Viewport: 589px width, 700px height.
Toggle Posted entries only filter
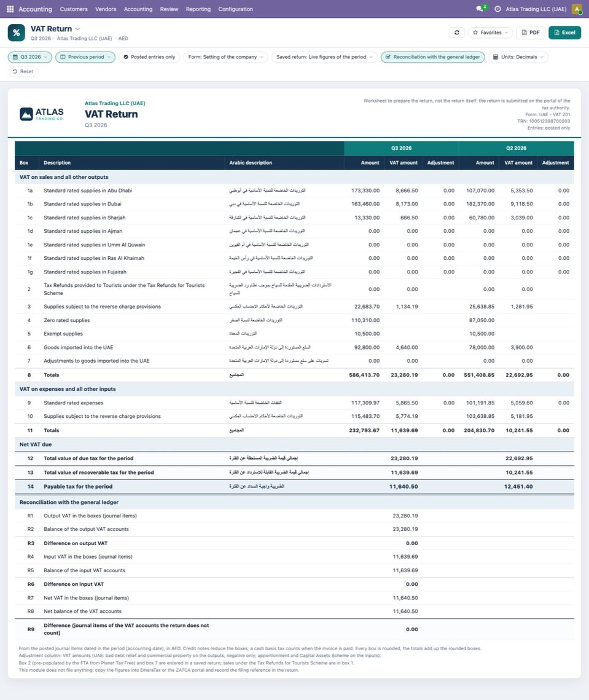[149, 57]
